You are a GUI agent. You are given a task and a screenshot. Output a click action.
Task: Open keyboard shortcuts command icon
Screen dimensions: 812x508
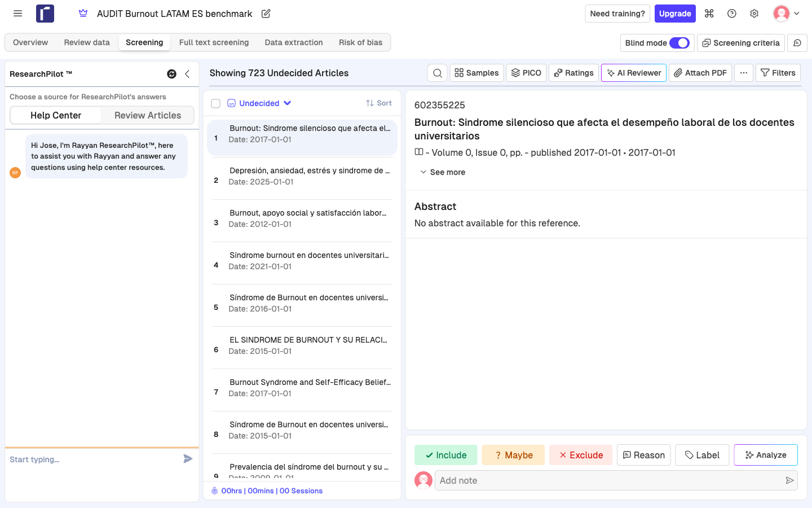(709, 14)
